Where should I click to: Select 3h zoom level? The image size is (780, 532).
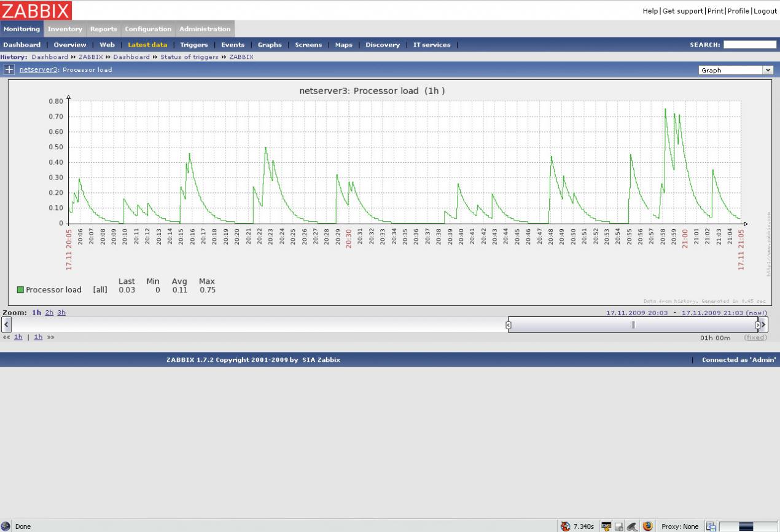[61, 313]
